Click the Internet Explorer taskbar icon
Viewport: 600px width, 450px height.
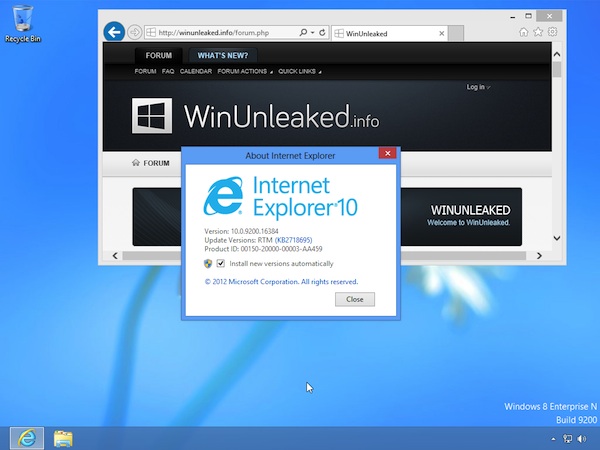(x=27, y=438)
